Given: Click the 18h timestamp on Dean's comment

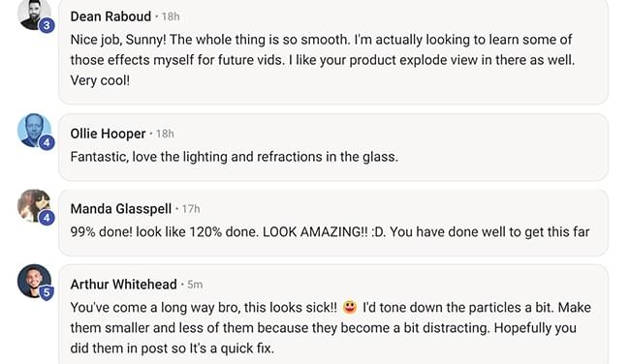Looking at the screenshot, I should (171, 16).
